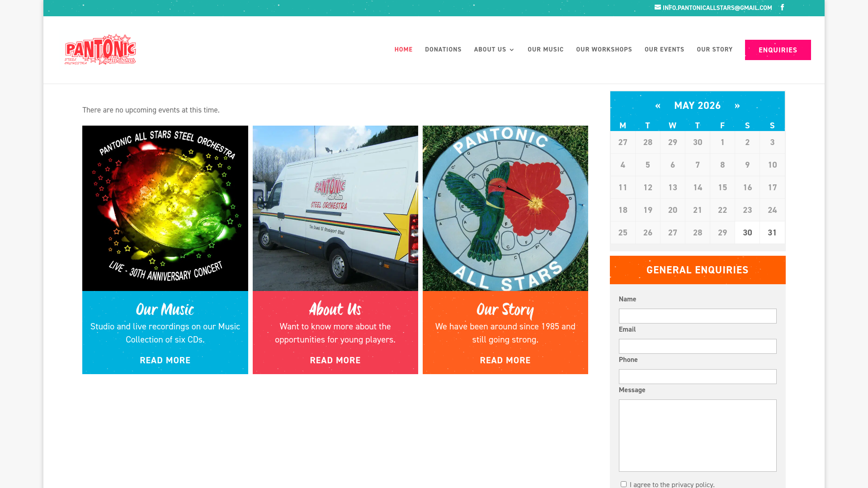Click calendar day 17

click(772, 188)
